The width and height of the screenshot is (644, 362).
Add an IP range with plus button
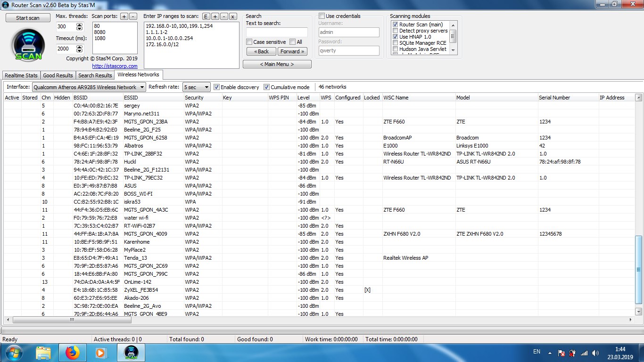(x=215, y=16)
